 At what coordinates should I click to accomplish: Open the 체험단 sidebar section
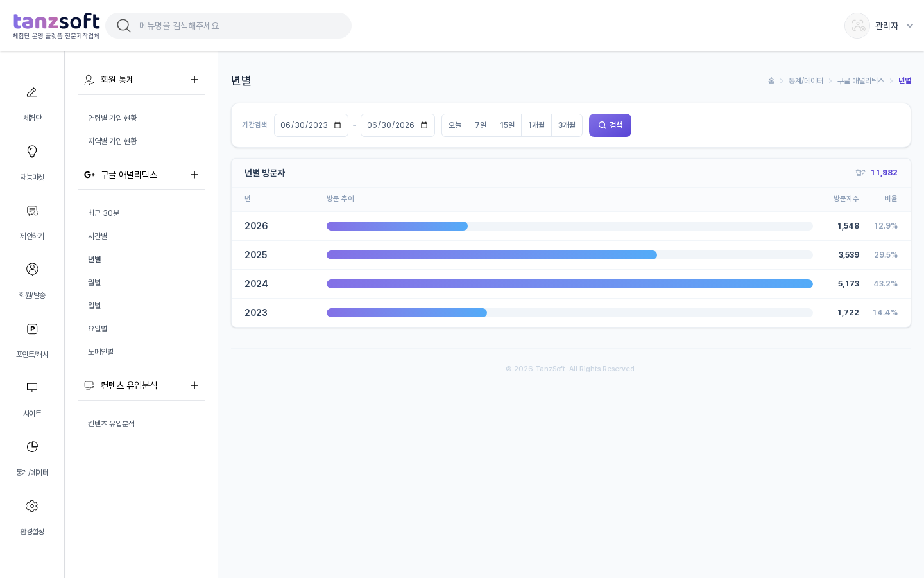point(32,103)
